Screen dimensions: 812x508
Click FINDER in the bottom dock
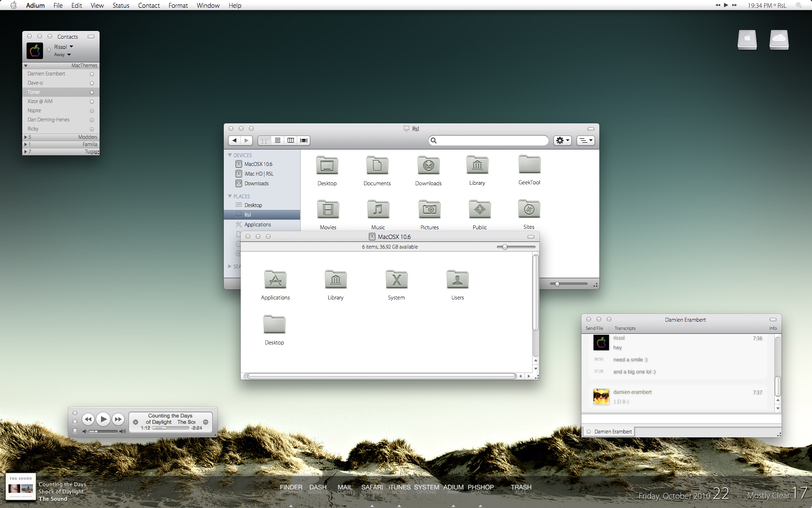tap(291, 488)
